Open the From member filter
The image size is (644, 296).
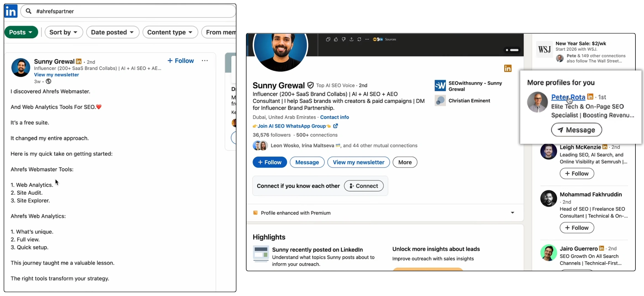pos(219,32)
